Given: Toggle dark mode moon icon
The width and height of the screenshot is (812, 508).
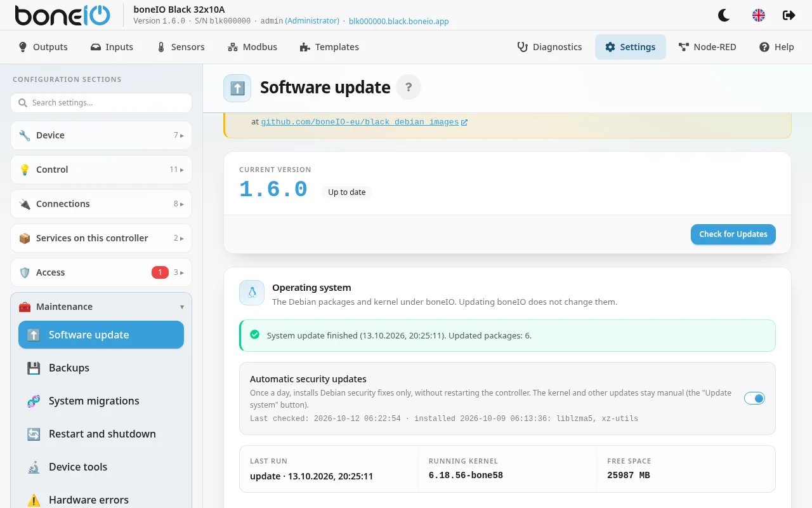Looking at the screenshot, I should pos(724,15).
